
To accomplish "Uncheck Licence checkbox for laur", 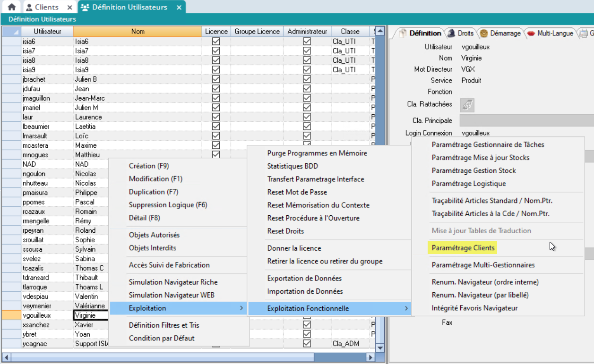I will [216, 117].
